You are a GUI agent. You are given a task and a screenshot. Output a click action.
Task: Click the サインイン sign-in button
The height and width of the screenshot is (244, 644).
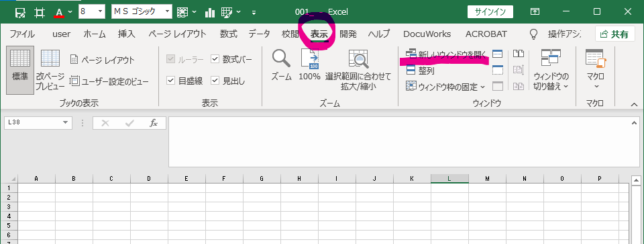pyautogui.click(x=490, y=12)
